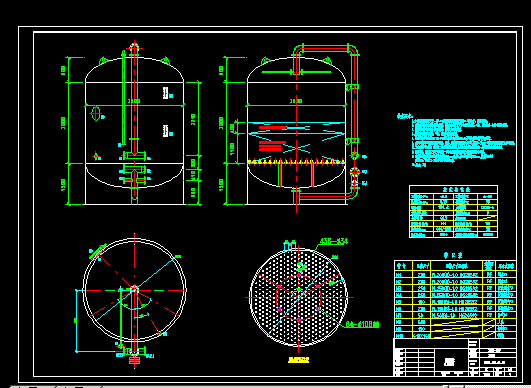Click the center nozzle of the plan view circle
Image resolution: width=531 pixels, height=388 pixels.
(134, 289)
